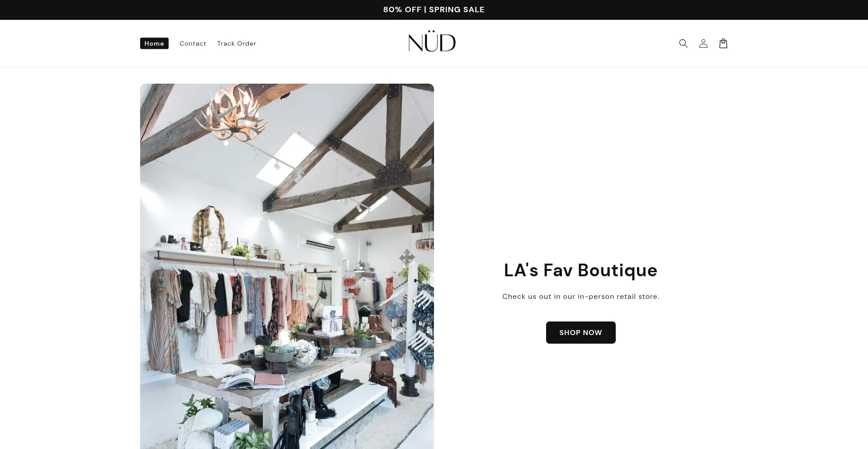Image resolution: width=868 pixels, height=449 pixels.
Task: Click the 80% OFF Spring Sale banner
Action: coord(434,9)
